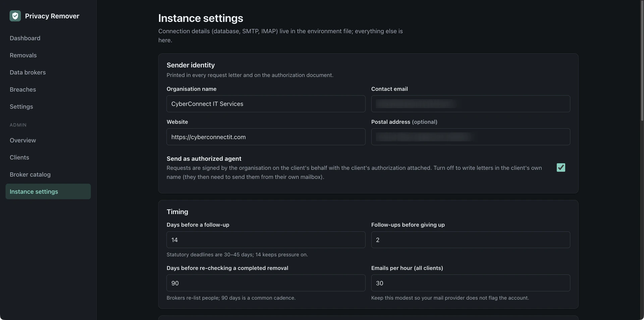Edit Days before re-checking a completed removal
This screenshot has width=644, height=320.
tap(266, 283)
